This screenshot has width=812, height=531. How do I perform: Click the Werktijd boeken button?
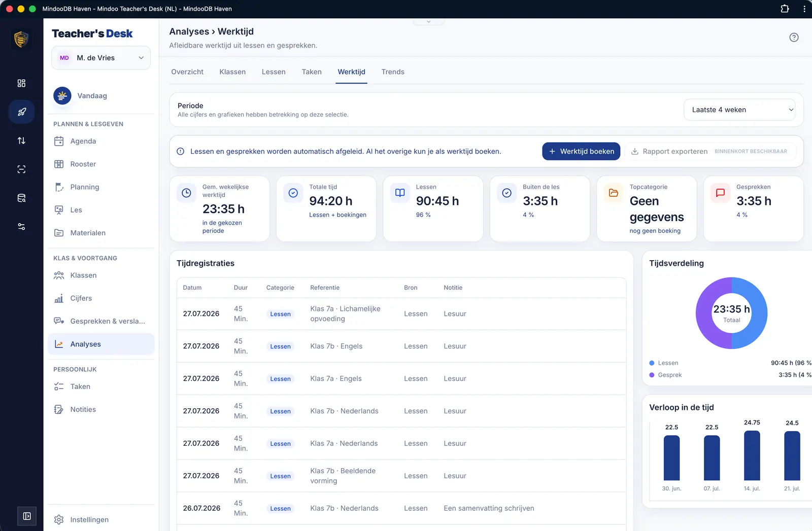coord(581,151)
